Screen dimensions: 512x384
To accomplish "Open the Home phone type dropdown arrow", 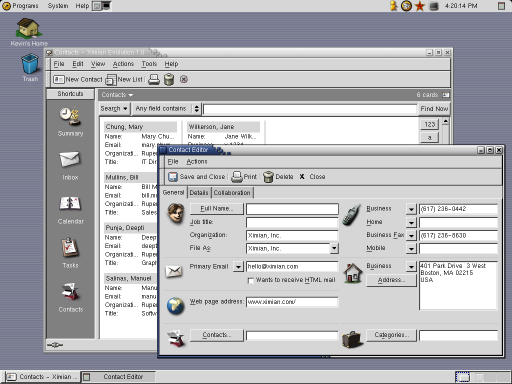I will click(x=411, y=222).
